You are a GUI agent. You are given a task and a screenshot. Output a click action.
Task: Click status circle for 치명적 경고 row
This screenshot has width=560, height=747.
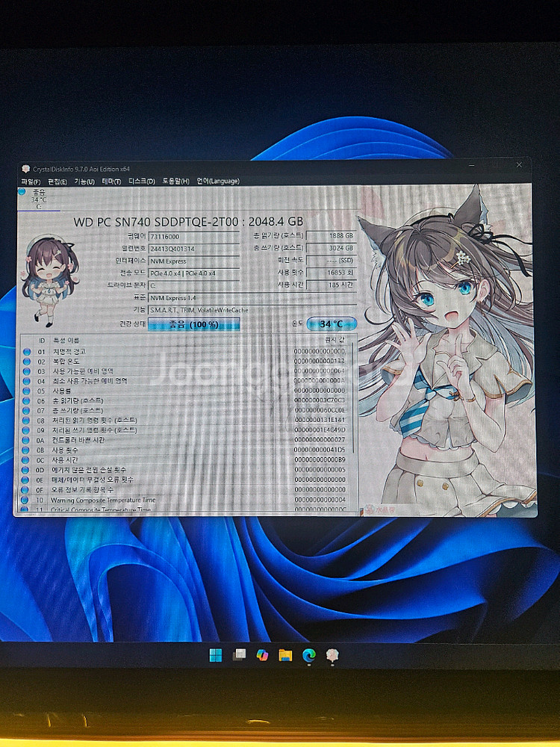27,352
